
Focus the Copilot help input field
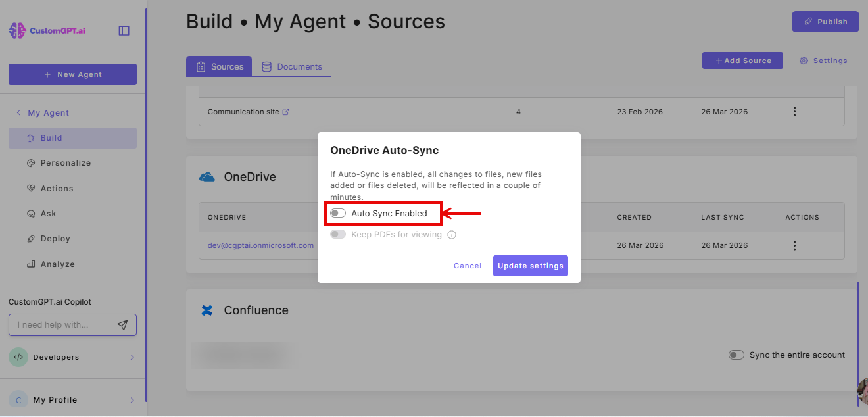(72, 325)
